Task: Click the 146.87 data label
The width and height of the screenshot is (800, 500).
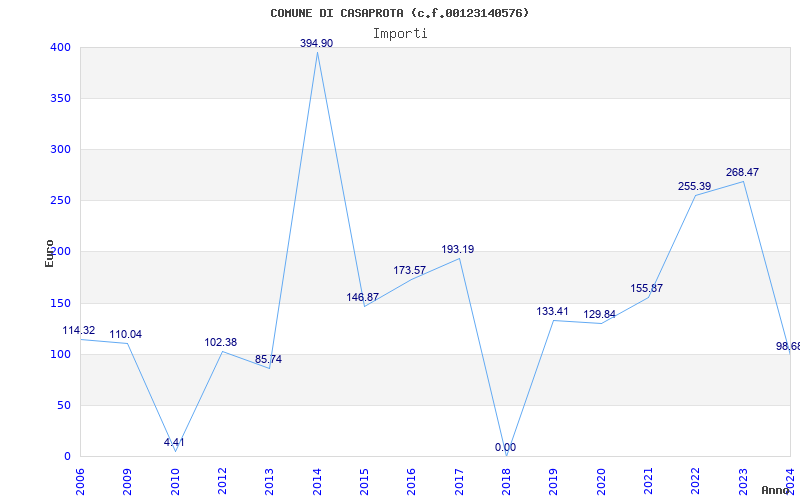Action: point(362,297)
